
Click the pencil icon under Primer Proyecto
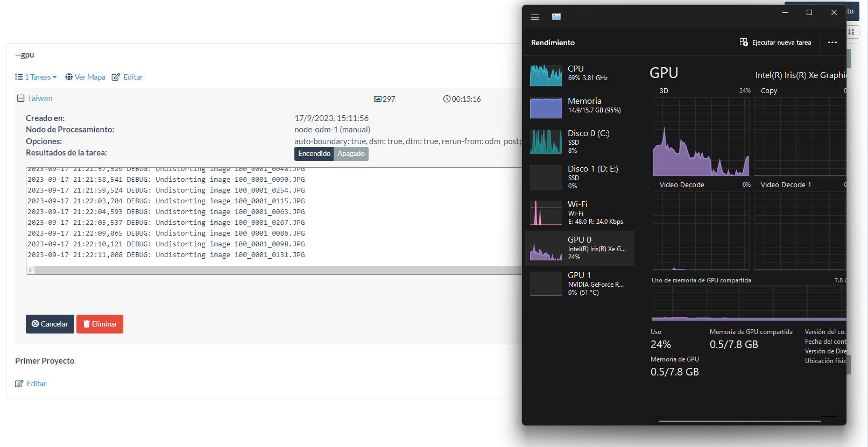point(19,384)
